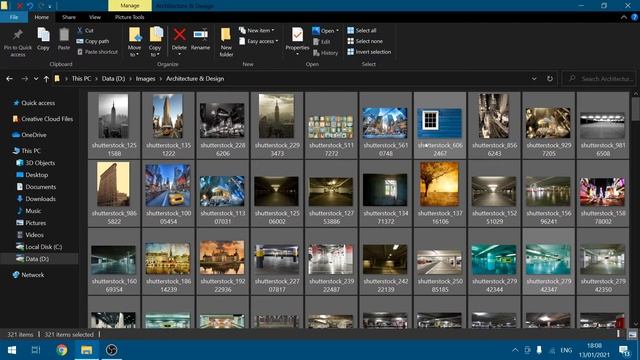Open the notification center icon
This screenshot has height=360, width=640.
coord(624,350)
